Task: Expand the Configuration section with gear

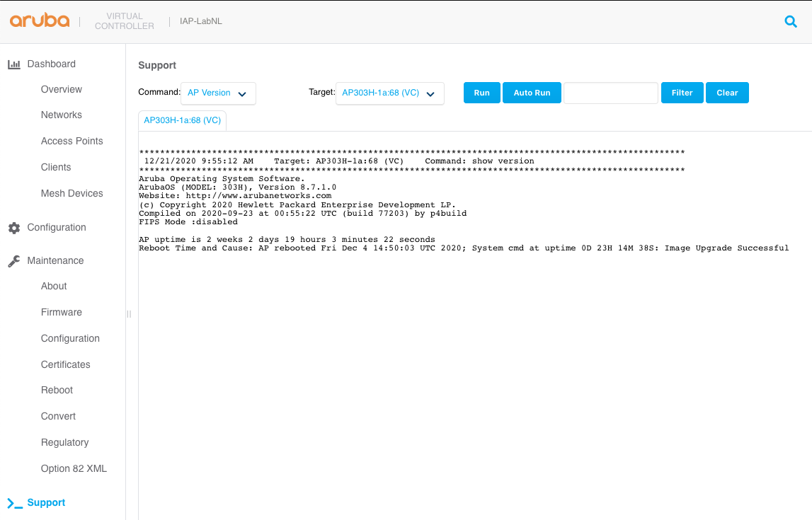Action: coord(57,227)
